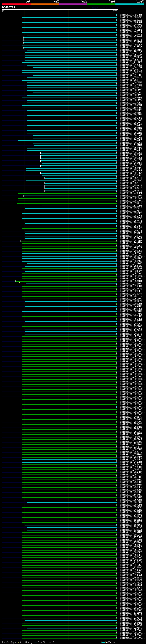Select label UniRef100_A6BMG3
The height and width of the screenshot is (644, 146).
click(x=131, y=261)
